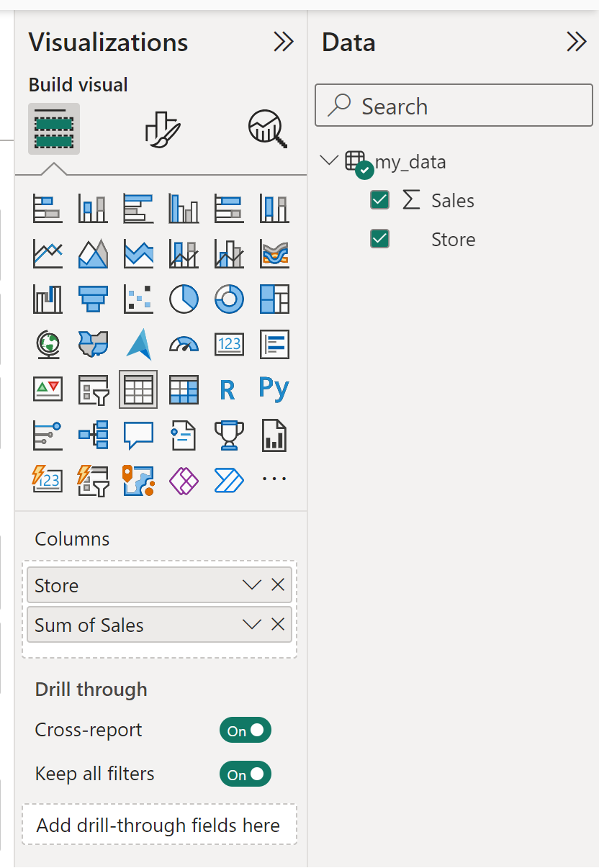Turn off the Cross-report toggle
The image size is (599, 868).
point(246,730)
